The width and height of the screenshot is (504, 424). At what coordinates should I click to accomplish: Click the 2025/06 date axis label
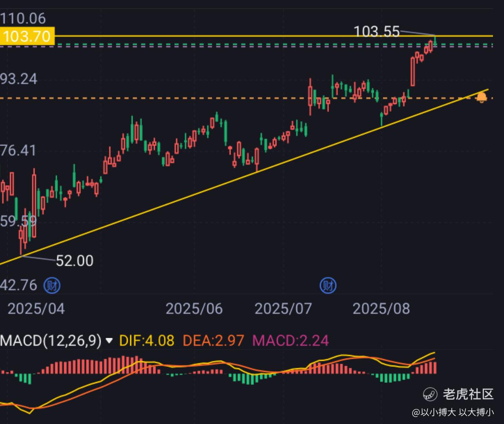[194, 309]
